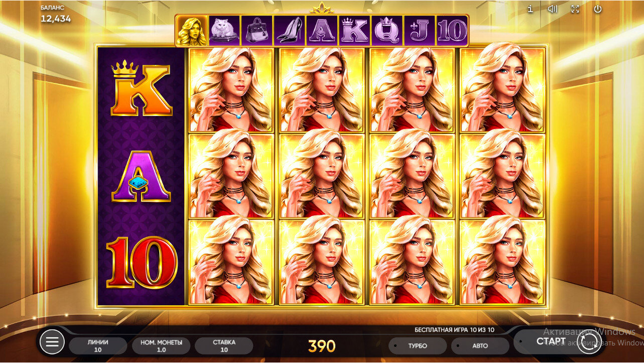This screenshot has width=644, height=363.
Task: Select the high heel shoe symbol
Action: pos(289,31)
